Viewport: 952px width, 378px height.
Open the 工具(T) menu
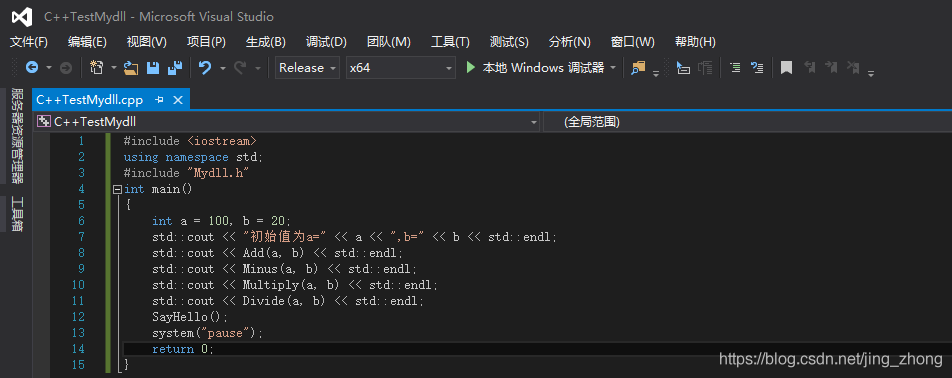pyautogui.click(x=450, y=42)
